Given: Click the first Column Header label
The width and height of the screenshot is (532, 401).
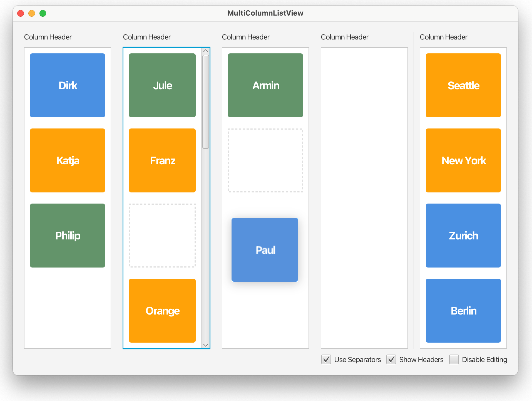Looking at the screenshot, I should 48,37.
